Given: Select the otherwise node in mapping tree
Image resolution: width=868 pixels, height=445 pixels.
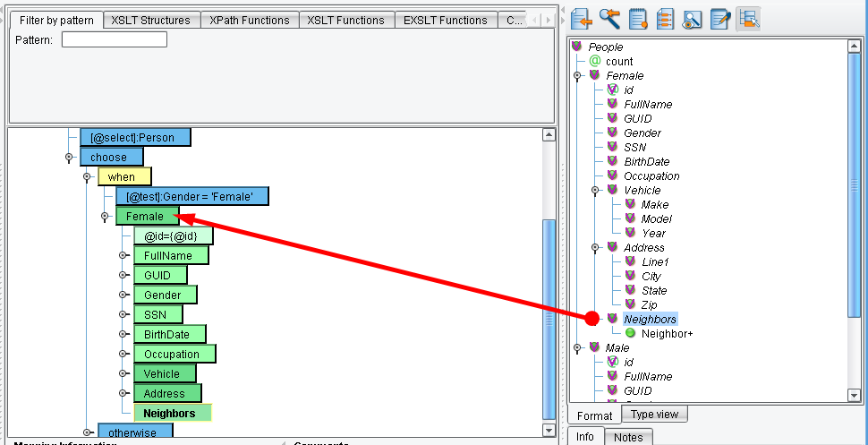Looking at the screenshot, I should tap(132, 433).
